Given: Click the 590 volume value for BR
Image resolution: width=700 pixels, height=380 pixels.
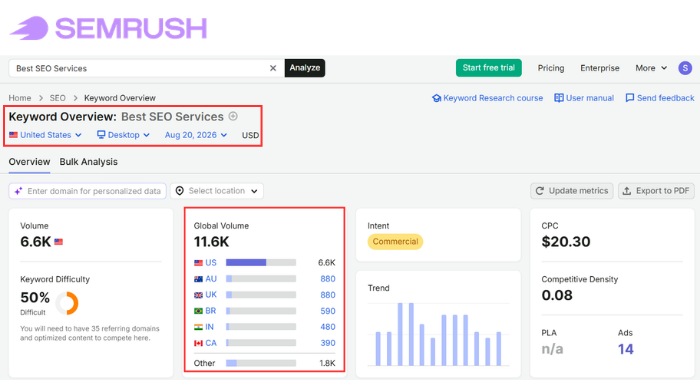Looking at the screenshot, I should pos(328,311).
